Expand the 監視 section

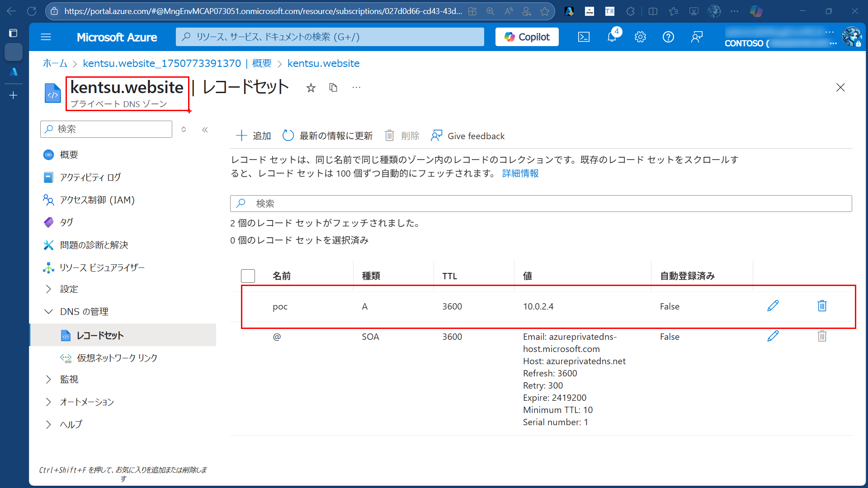pos(69,380)
